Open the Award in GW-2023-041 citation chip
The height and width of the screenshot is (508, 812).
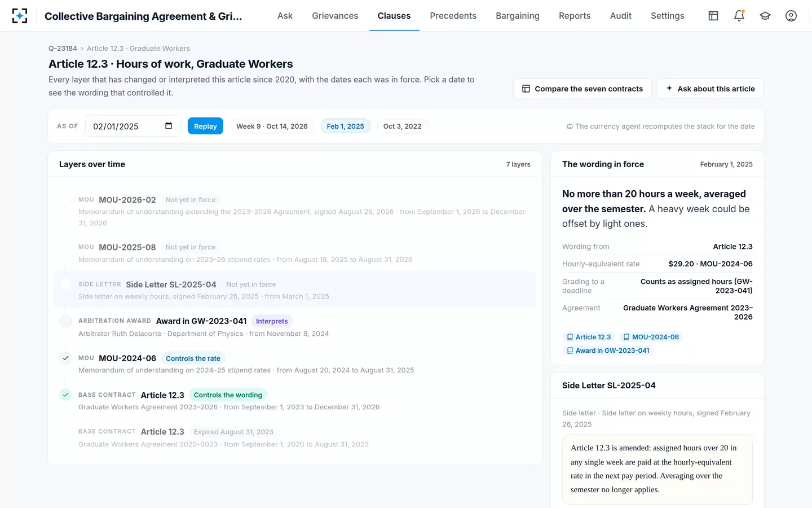coord(608,351)
